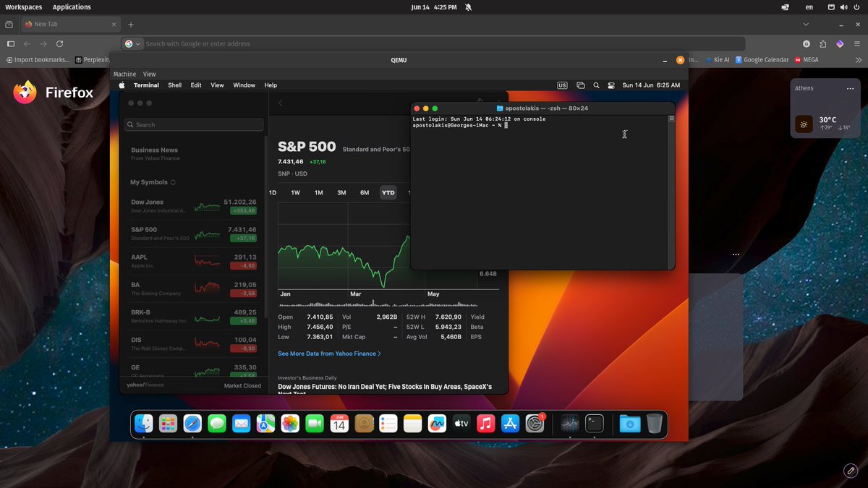Open Apple TV app in dock
This screenshot has width=868, height=488.
[461, 424]
